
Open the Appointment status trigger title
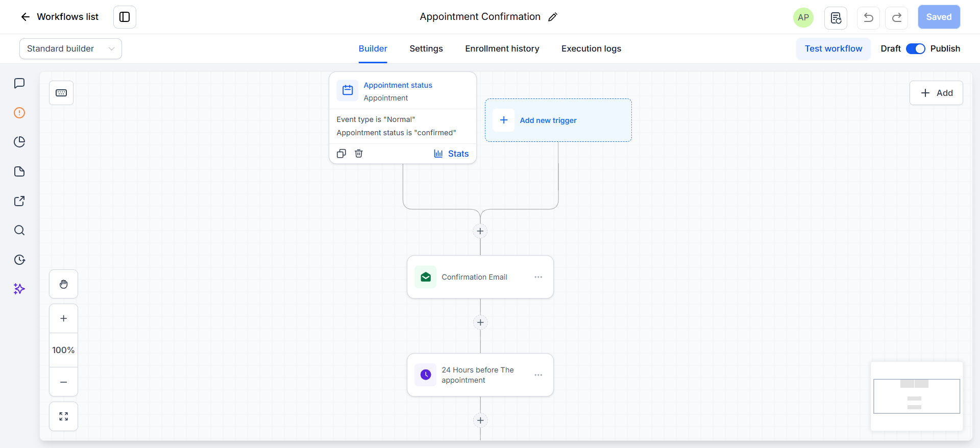398,85
